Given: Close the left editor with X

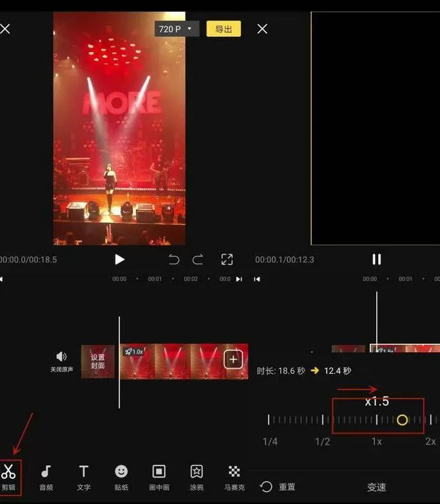Looking at the screenshot, I should click(x=5, y=29).
